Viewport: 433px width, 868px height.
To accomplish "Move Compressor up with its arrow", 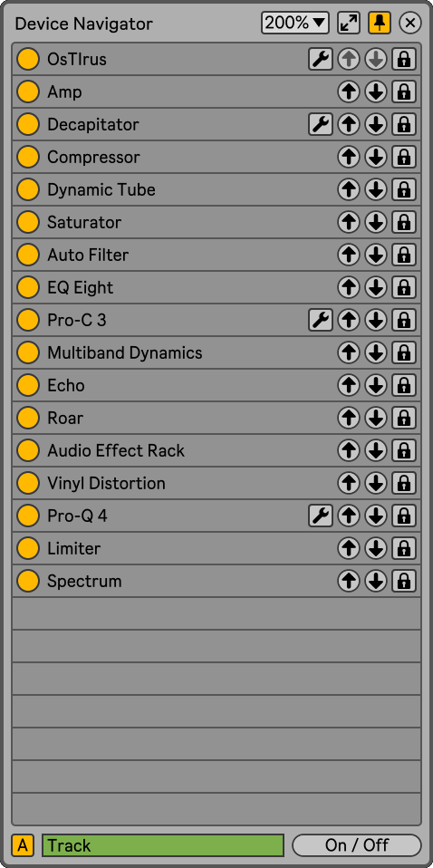I will coord(349,157).
